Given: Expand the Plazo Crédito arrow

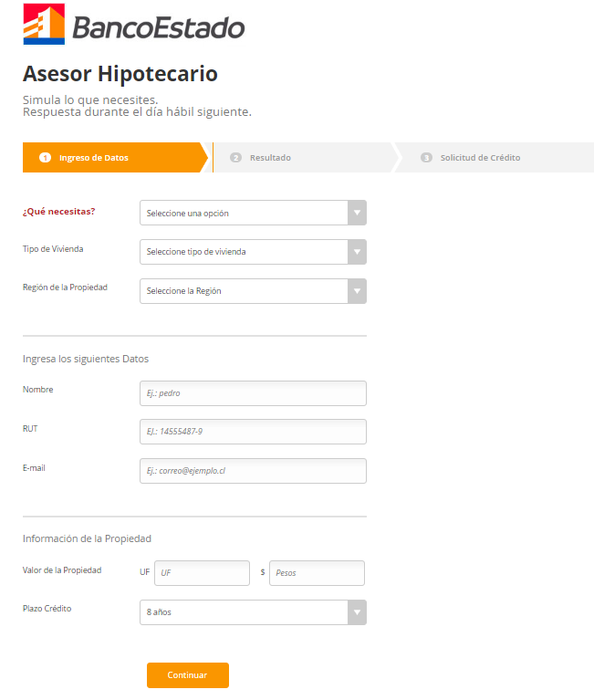Looking at the screenshot, I should (357, 612).
